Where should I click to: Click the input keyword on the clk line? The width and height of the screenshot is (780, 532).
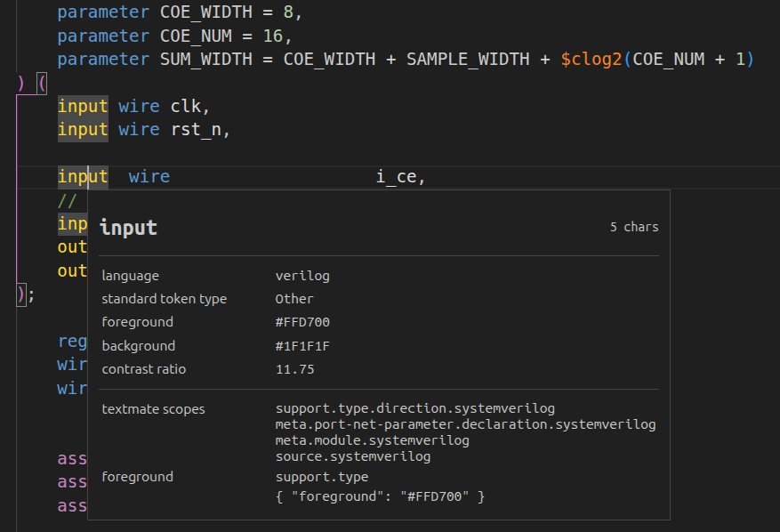[83, 106]
